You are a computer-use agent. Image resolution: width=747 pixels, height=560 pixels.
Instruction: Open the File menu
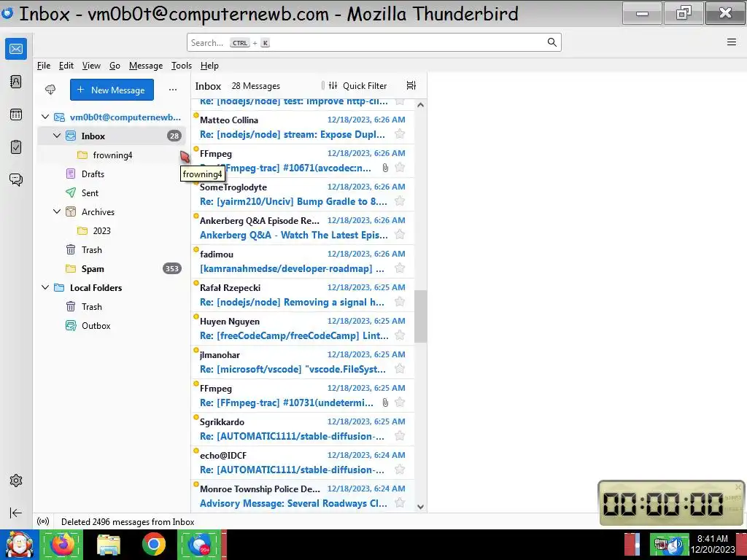click(x=43, y=66)
